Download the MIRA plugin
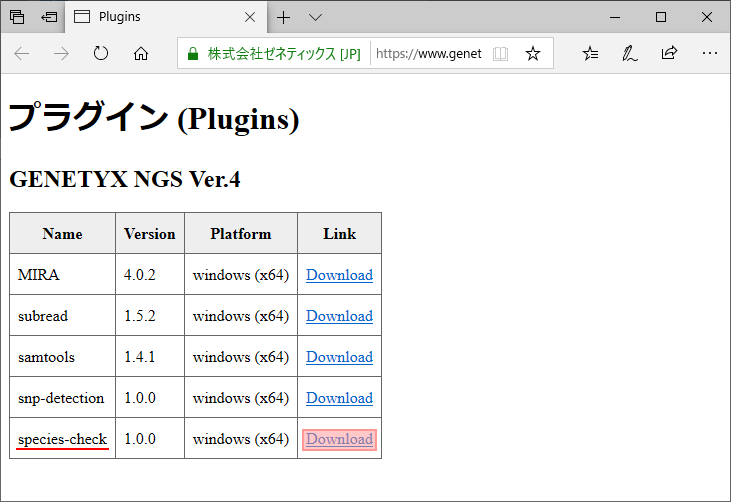 [339, 275]
